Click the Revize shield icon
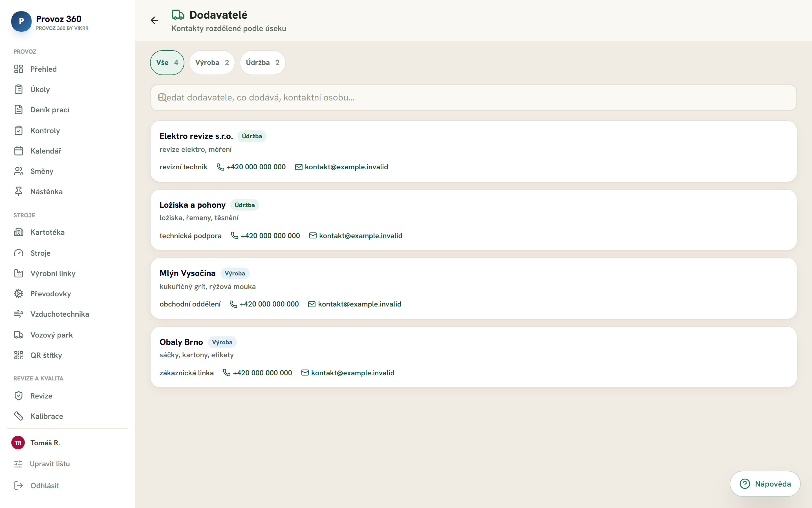Image resolution: width=812 pixels, height=508 pixels. 18,396
